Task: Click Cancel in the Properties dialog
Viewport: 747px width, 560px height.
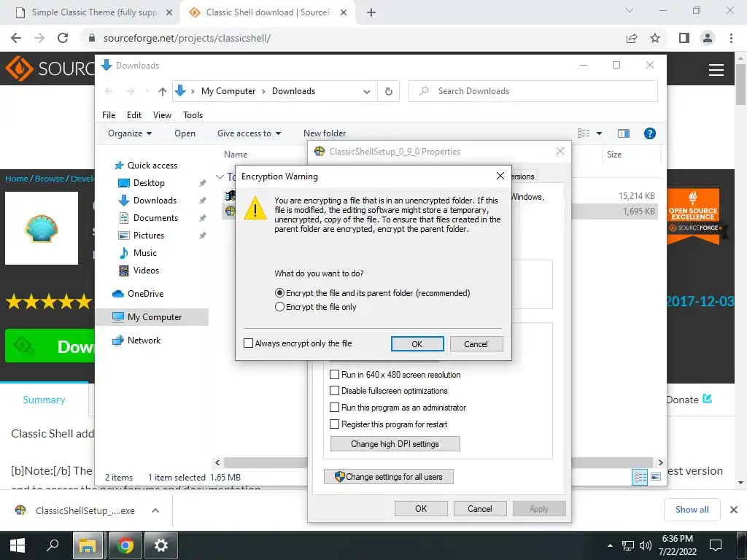Action: click(x=480, y=508)
